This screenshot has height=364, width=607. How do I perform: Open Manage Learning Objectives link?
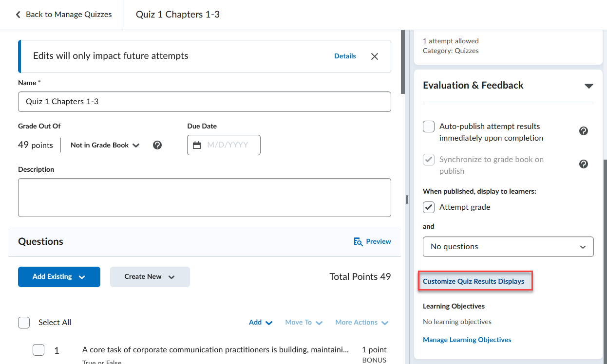click(x=467, y=340)
